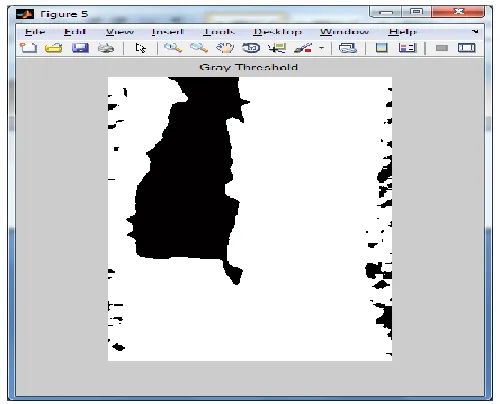Save the figure with the floppy icon
This screenshot has width=500, height=404.
[80, 48]
